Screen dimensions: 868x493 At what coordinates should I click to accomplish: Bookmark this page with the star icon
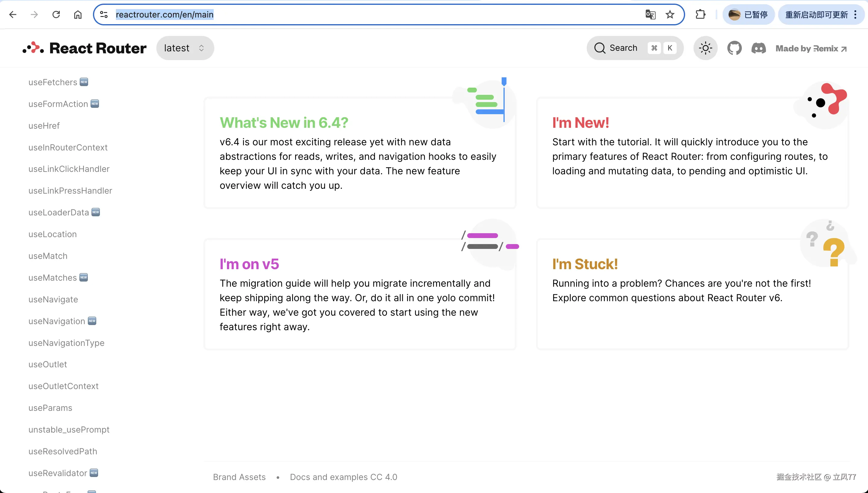coord(670,14)
